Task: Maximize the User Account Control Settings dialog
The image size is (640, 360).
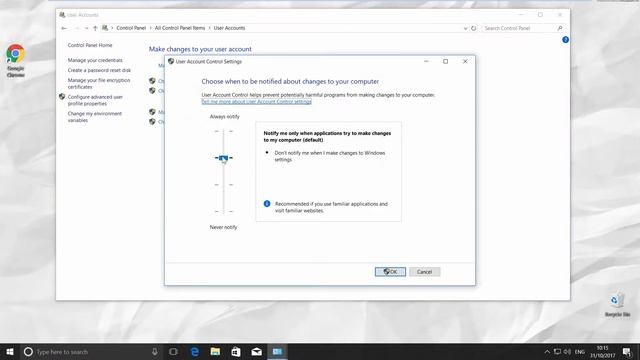Action: click(445, 61)
